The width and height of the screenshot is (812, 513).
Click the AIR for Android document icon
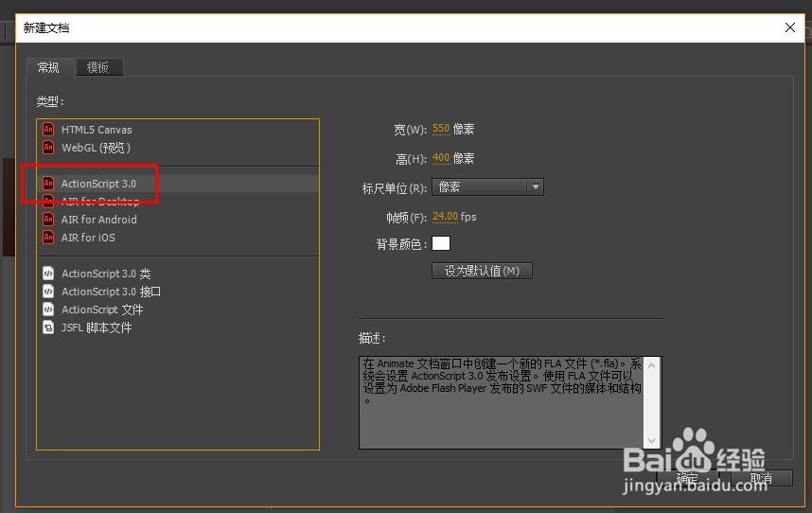point(48,219)
